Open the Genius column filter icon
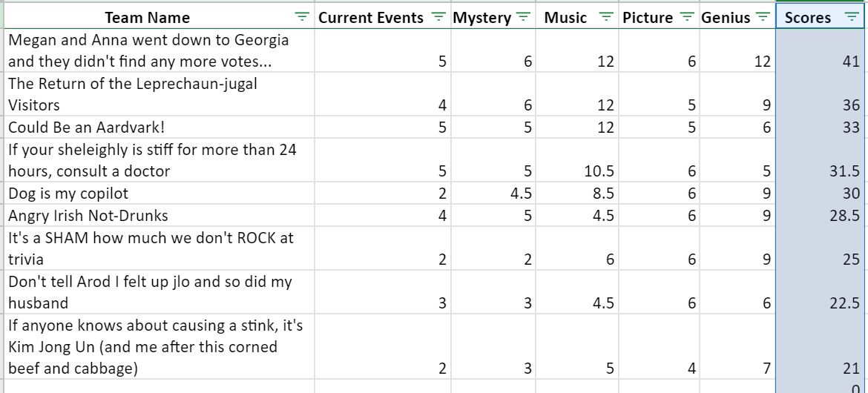The image size is (868, 393). coord(763,17)
